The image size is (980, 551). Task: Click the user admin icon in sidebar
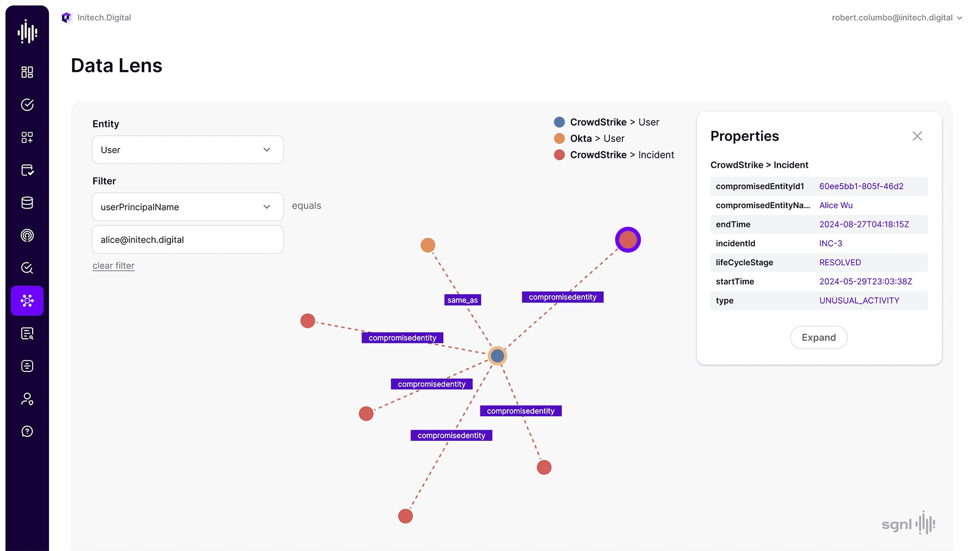click(x=27, y=399)
